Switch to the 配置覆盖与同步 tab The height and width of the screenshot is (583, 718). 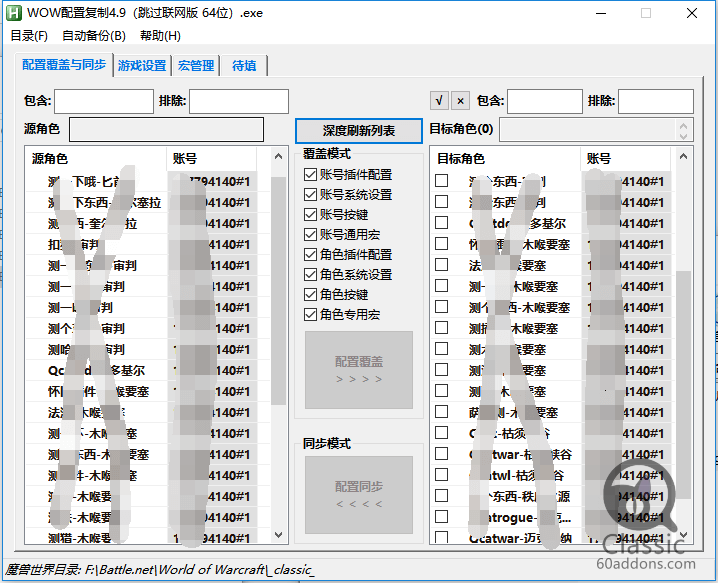point(64,65)
